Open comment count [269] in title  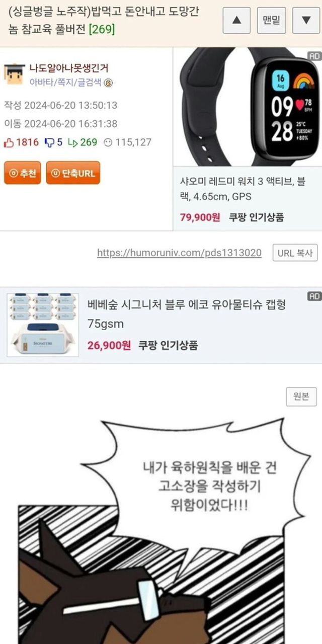point(102,29)
